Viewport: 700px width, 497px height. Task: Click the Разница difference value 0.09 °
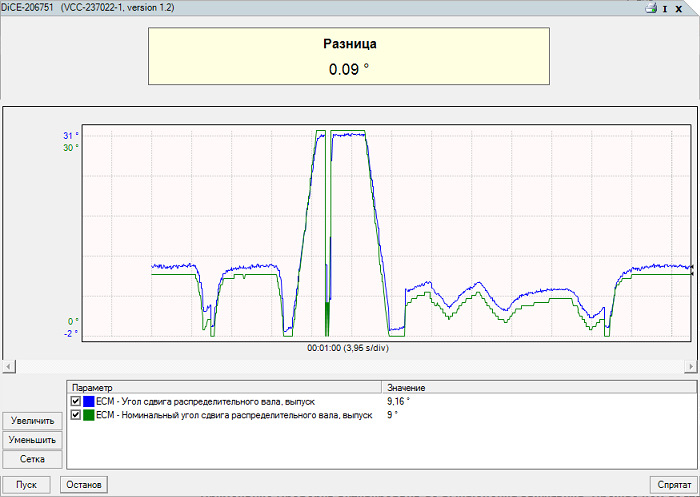pos(349,69)
